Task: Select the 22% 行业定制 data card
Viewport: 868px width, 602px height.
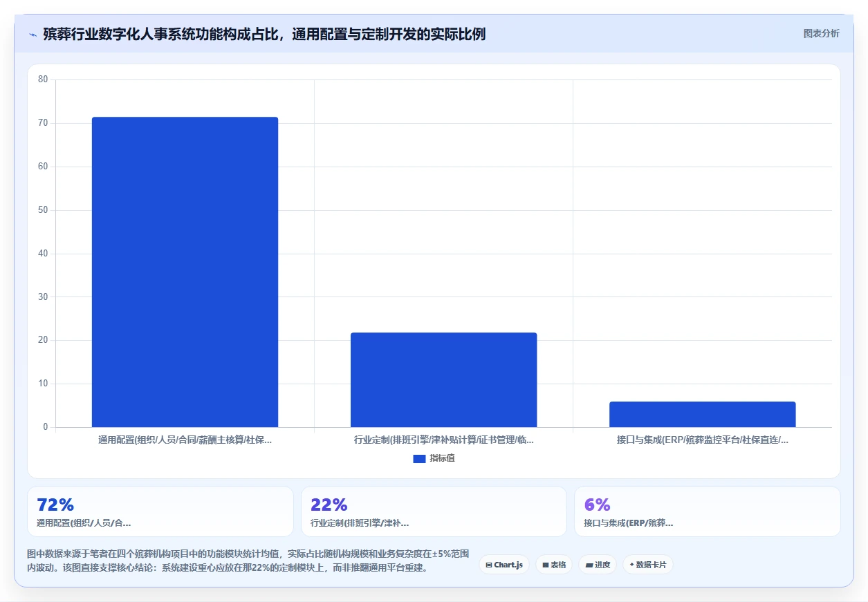Action: (434, 511)
